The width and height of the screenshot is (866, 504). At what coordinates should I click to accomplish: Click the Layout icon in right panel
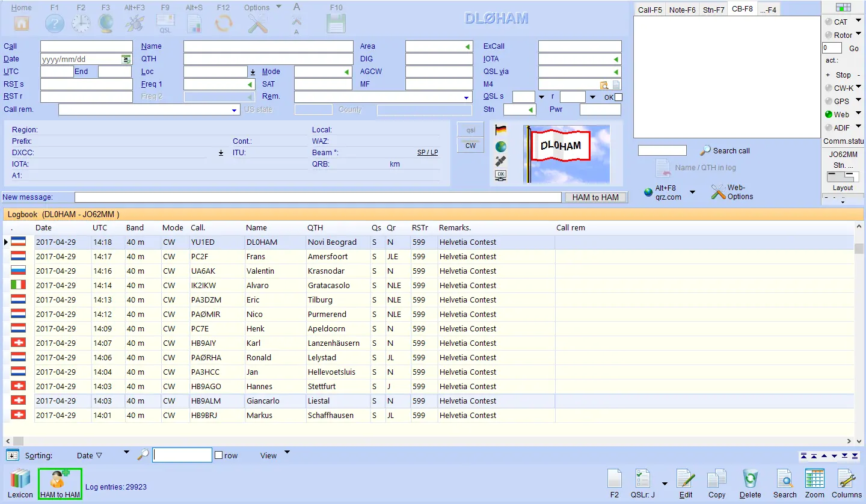coord(843,177)
